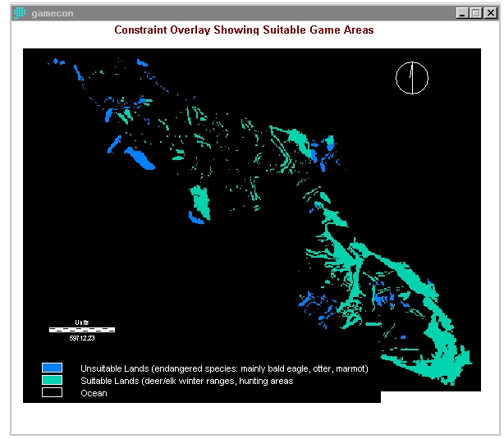Click the scale value 59712.23 text
This screenshot has width=504, height=439.
[x=81, y=337]
